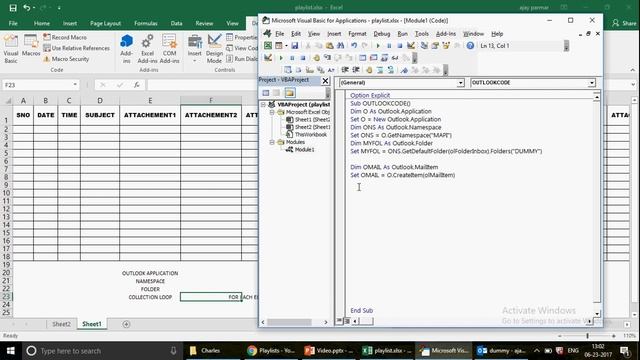The height and width of the screenshot is (360, 640).
Task: Switch to Formulas tab in Excel ribbon
Action: click(146, 23)
